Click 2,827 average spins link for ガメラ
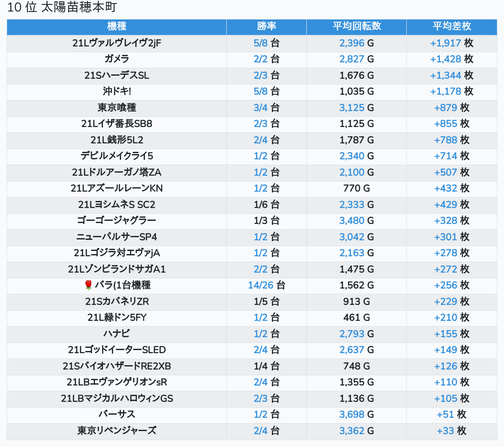The image size is (504, 447). [x=351, y=59]
